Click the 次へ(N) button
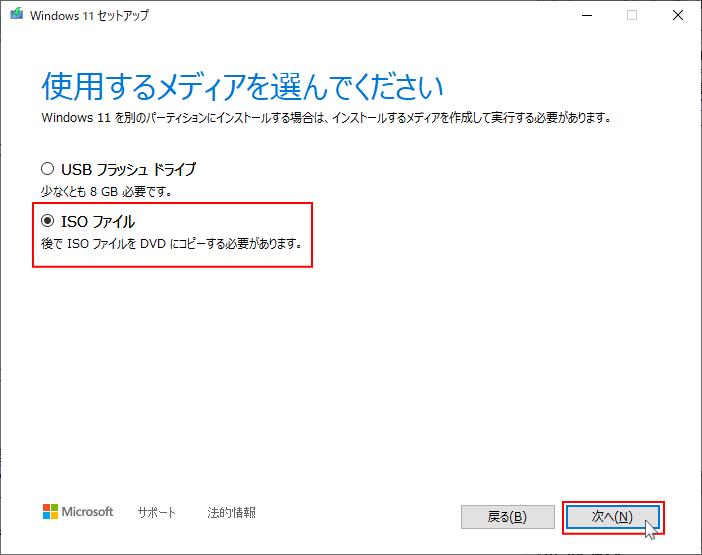This screenshot has width=702, height=555. (x=612, y=517)
